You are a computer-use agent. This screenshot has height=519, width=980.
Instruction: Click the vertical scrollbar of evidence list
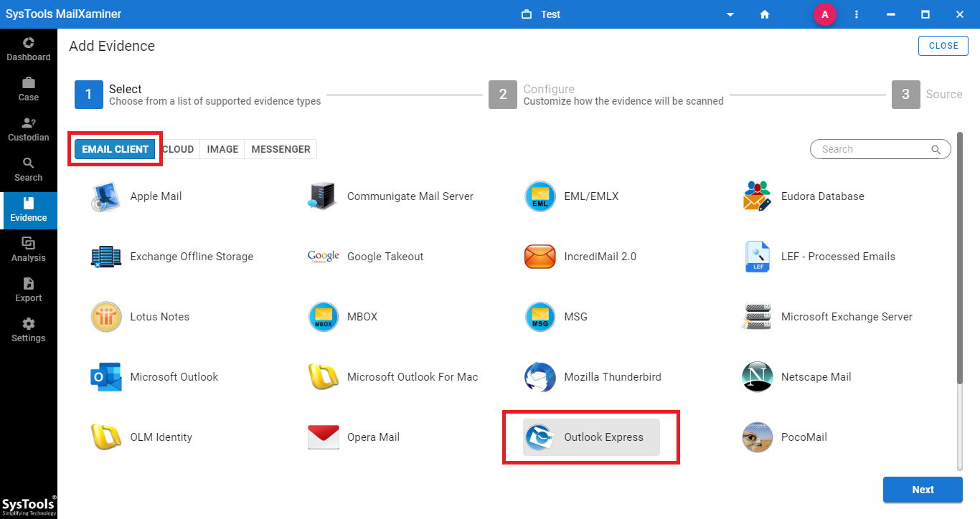point(959,258)
